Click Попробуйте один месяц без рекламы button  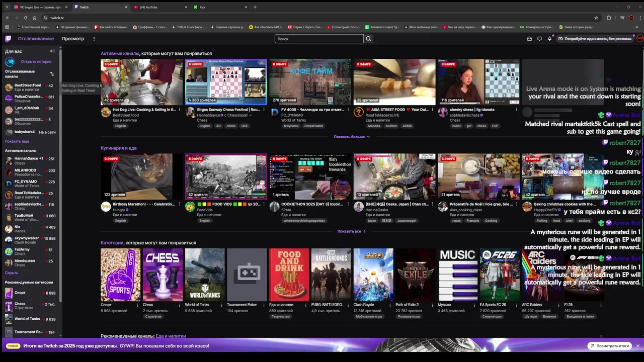point(594,39)
